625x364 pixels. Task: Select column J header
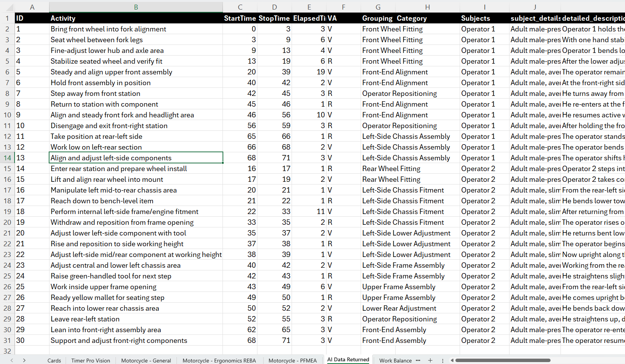click(535, 7)
